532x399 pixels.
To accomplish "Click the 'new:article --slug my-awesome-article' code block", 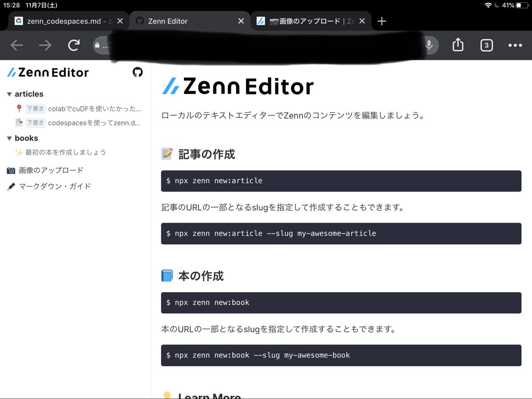I will pyautogui.click(x=341, y=234).
